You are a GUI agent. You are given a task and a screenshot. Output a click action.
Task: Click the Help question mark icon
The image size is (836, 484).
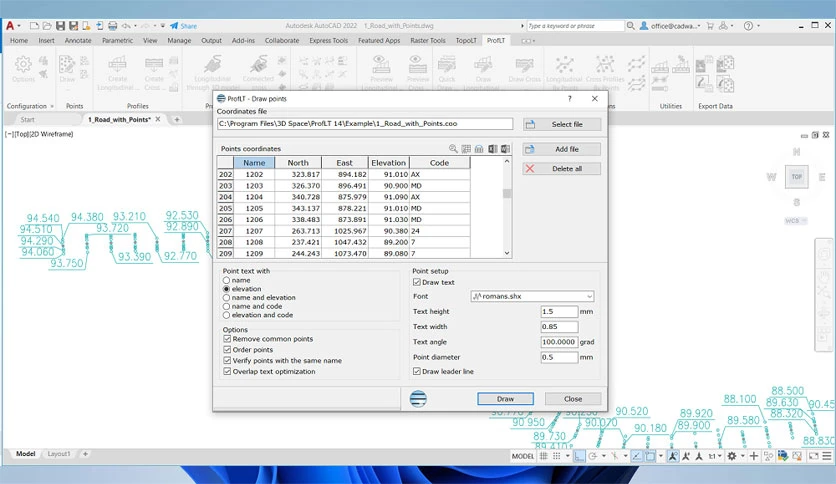(x=749, y=26)
